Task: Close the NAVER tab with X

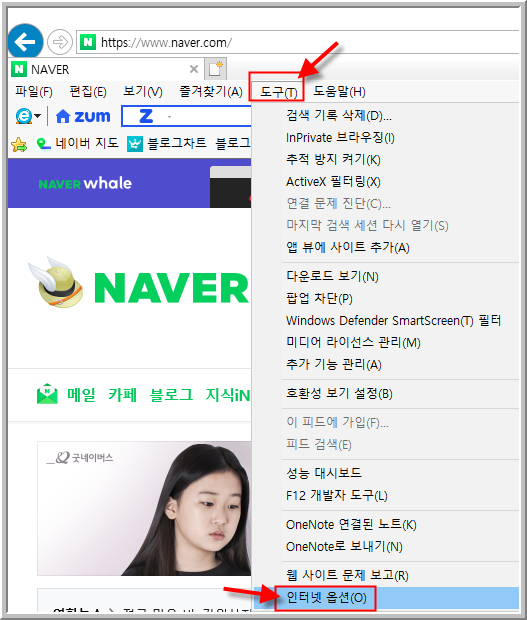Action: pos(194,69)
